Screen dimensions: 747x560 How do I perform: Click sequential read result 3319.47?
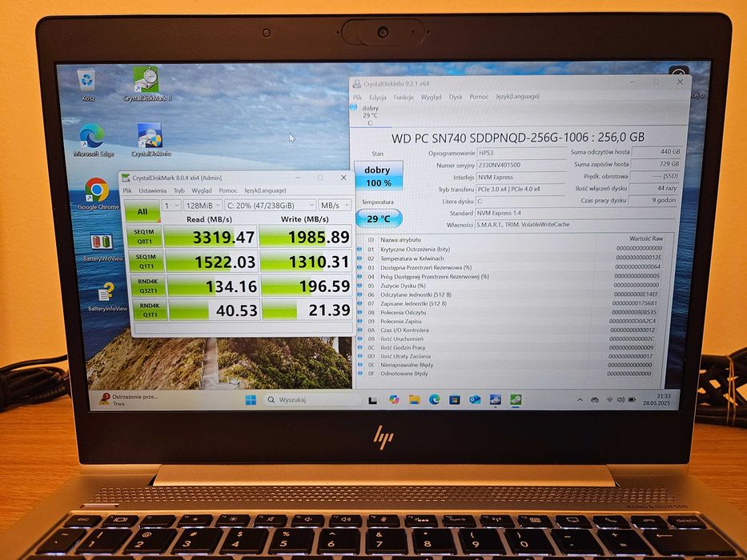click(x=210, y=237)
